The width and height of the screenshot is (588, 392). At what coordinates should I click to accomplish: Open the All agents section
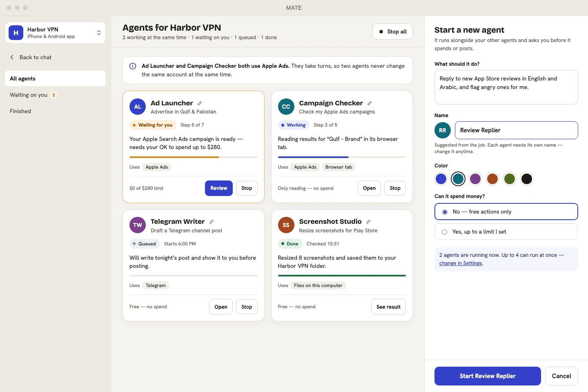coord(55,78)
